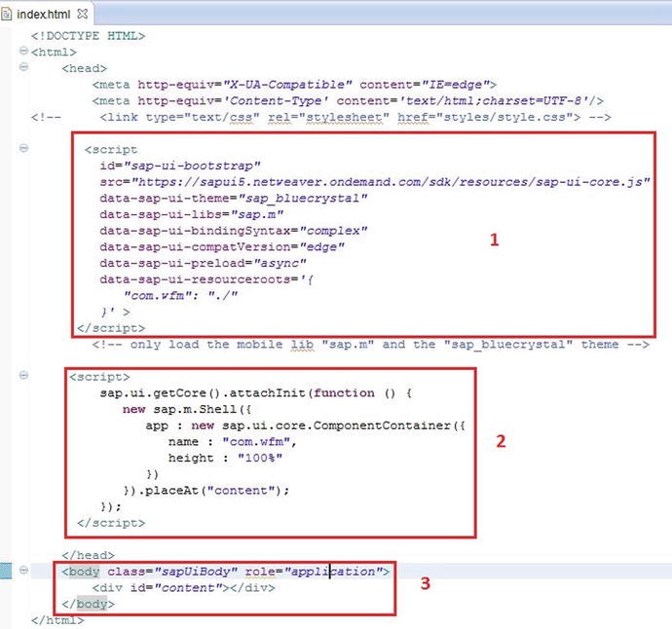Click the ComponentContainer app line

[x=306, y=425]
